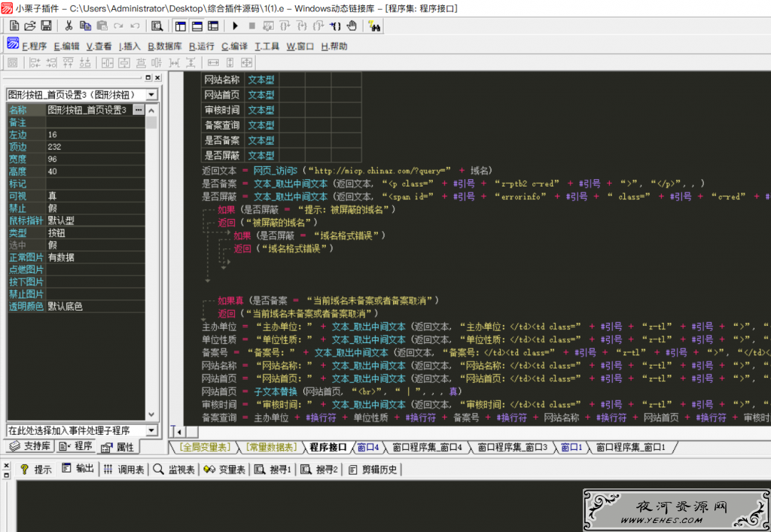Open help search with the binoculars icon

click(x=374, y=26)
